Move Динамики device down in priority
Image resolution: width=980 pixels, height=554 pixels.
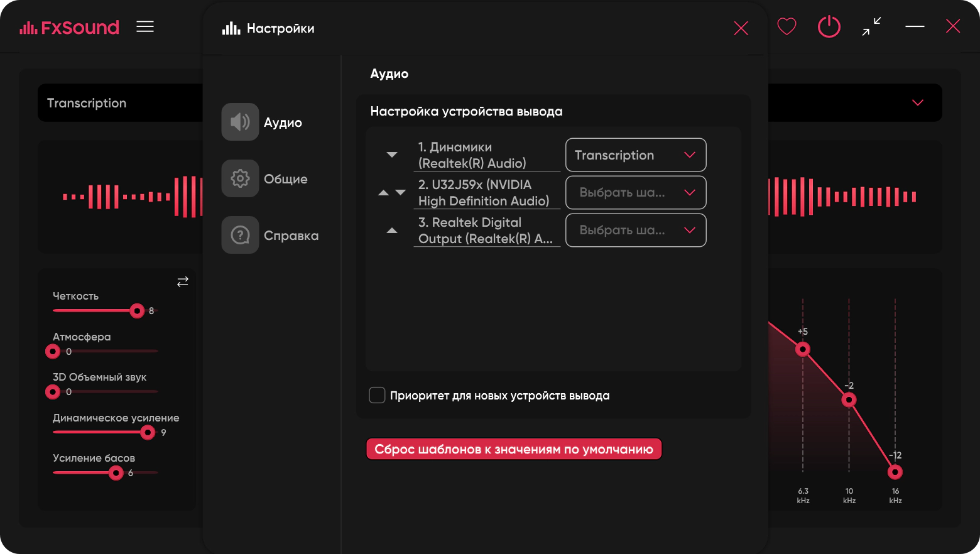pyautogui.click(x=392, y=155)
